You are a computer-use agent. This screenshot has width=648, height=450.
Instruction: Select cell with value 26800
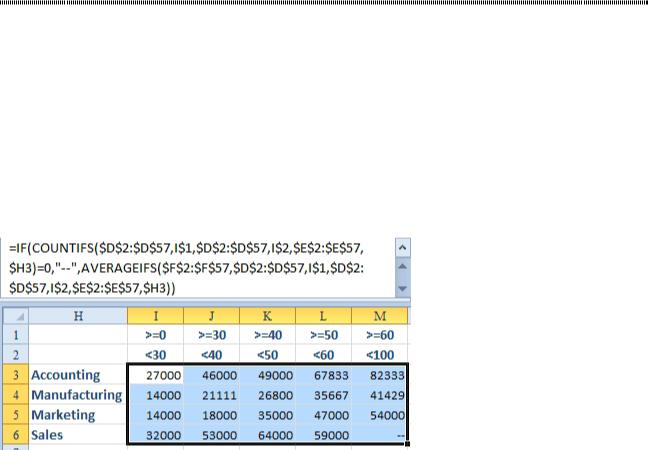[x=267, y=395]
